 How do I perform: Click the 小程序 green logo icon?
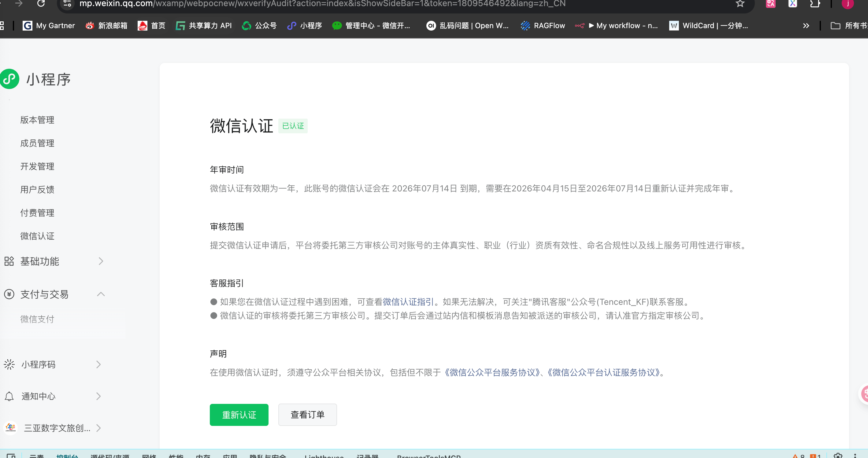click(10, 79)
